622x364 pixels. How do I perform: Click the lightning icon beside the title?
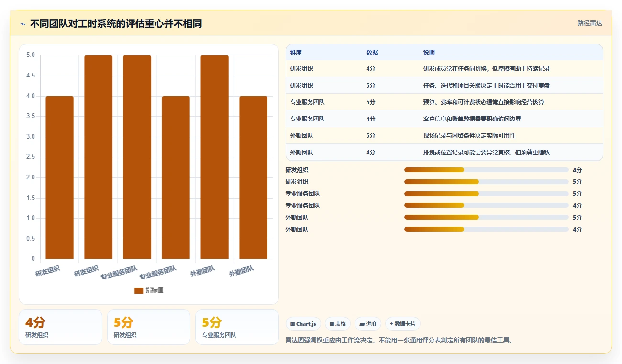tap(23, 24)
